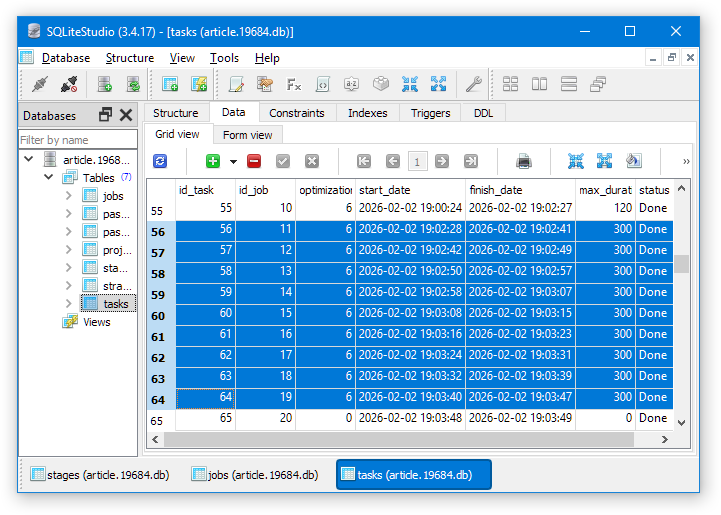The width and height of the screenshot is (721, 515).
Task: Click the wrench configuration icon
Action: [x=473, y=84]
